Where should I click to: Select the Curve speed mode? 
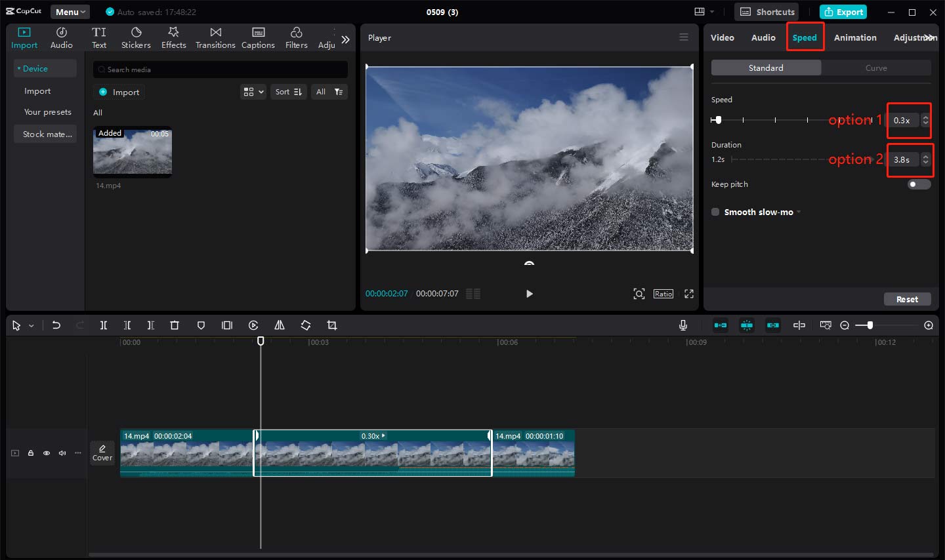click(x=876, y=68)
